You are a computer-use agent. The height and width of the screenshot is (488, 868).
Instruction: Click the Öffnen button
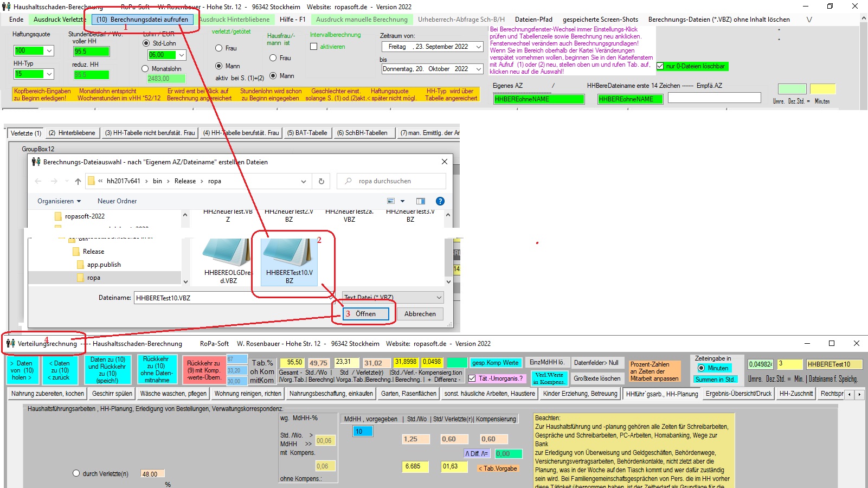366,314
